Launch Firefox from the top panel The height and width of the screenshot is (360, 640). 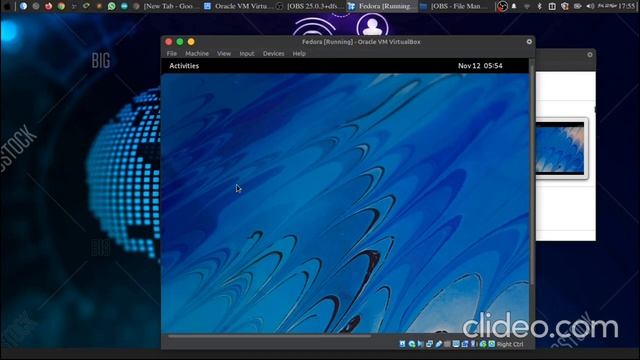pyautogui.click(x=48, y=6)
